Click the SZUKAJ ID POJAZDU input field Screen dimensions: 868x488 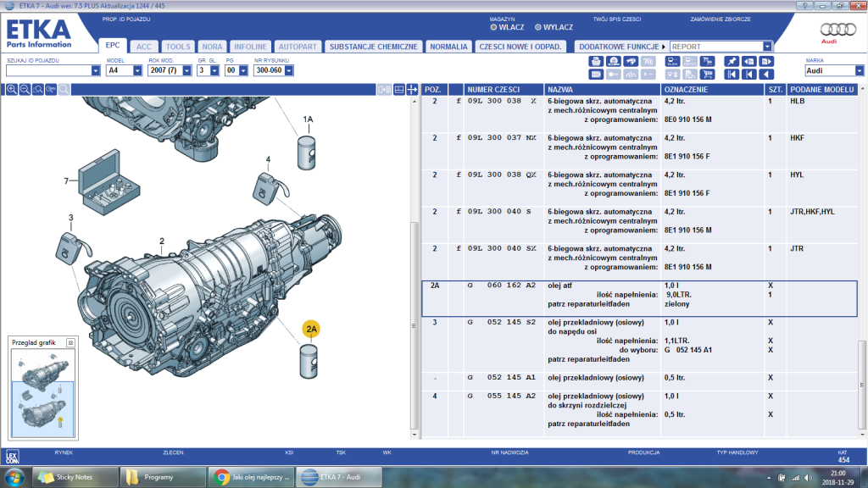tap(48, 71)
